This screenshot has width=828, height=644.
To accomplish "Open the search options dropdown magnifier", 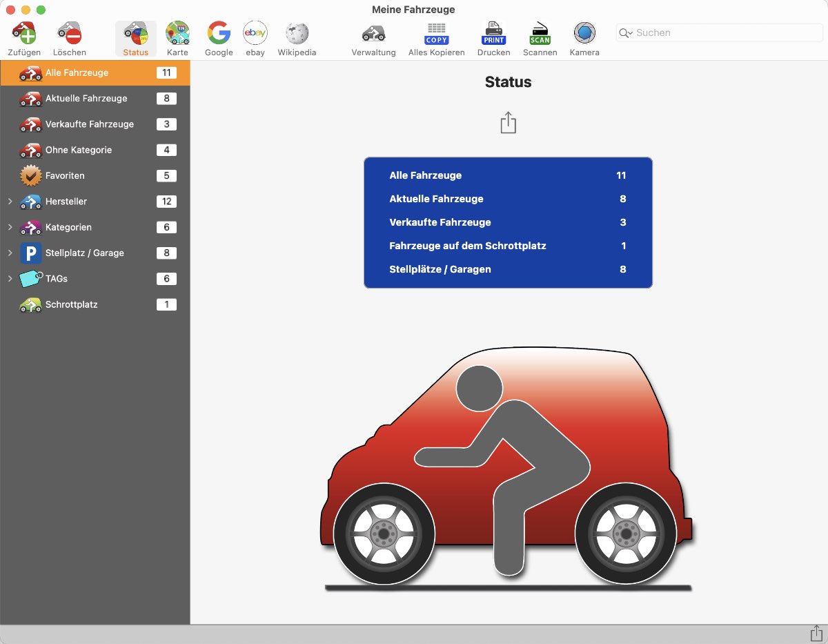I will pos(626,33).
